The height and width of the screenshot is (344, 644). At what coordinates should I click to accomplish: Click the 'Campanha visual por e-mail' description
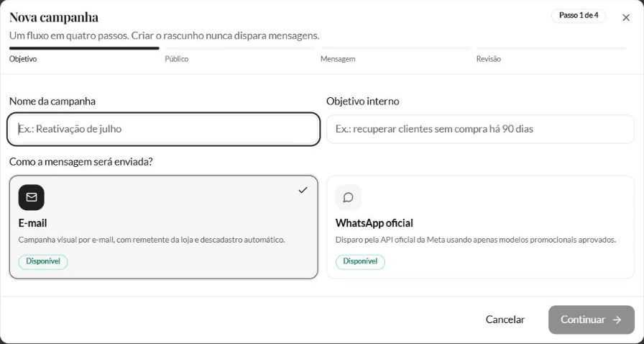pos(152,240)
